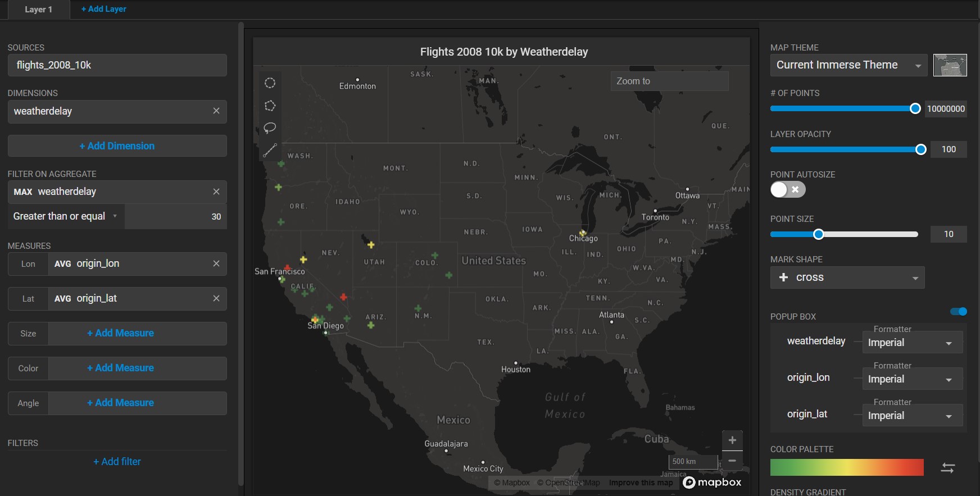Open the Map Theme dropdown
Screen dimensions: 980x496
848,65
